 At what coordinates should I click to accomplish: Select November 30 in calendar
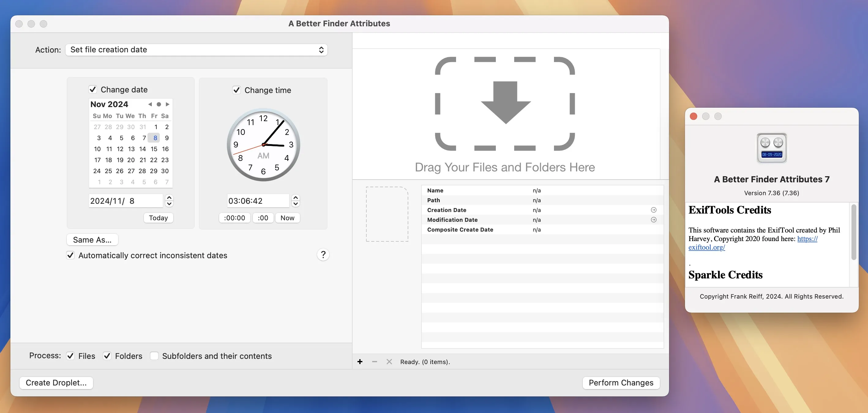pyautogui.click(x=165, y=171)
